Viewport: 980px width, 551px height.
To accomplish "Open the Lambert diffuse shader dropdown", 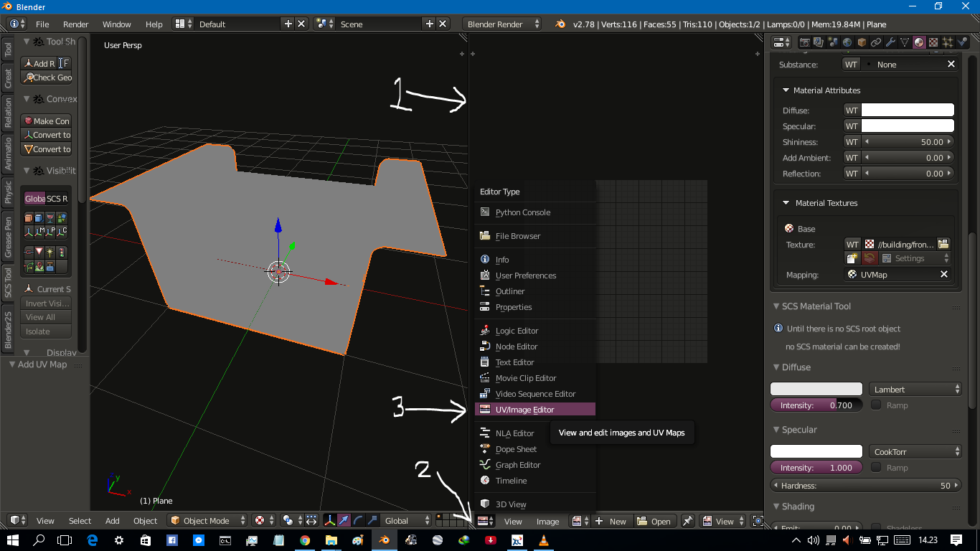I will 915,388.
